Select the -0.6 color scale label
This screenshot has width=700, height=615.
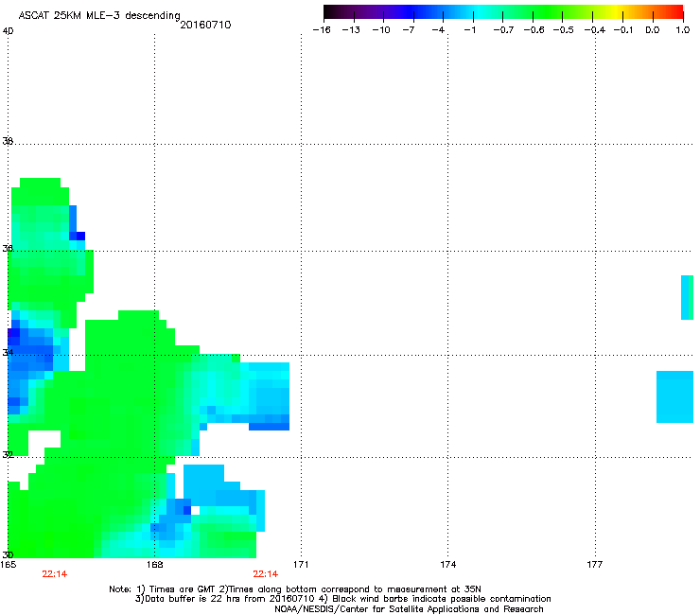[x=534, y=30]
